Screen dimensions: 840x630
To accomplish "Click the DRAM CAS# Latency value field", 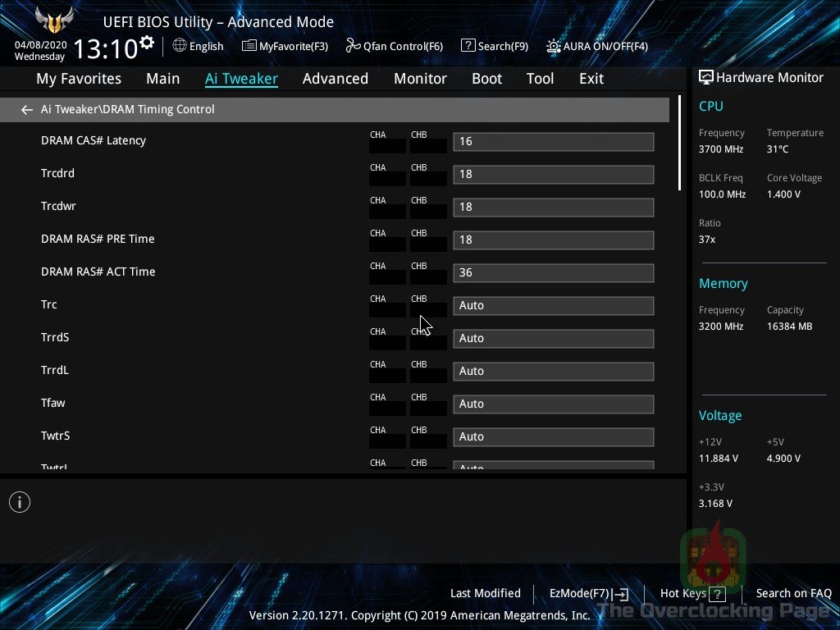I will point(553,141).
